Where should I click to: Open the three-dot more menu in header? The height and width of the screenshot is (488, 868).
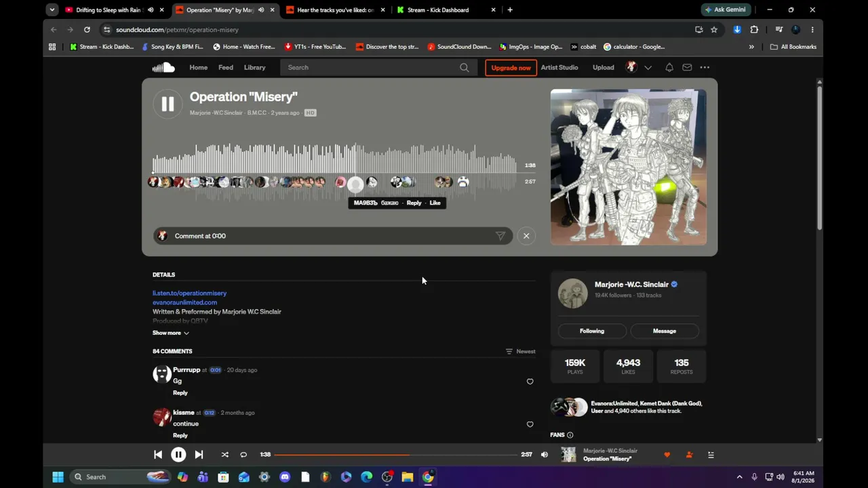pyautogui.click(x=705, y=67)
